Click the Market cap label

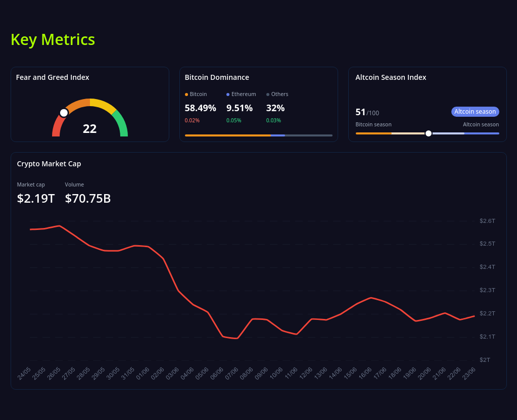tap(31, 184)
